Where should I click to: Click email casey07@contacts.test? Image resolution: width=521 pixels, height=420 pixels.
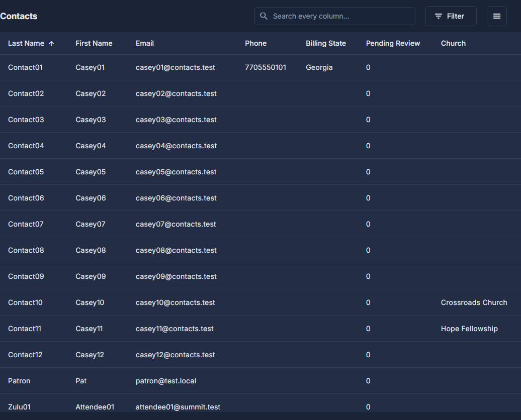click(176, 224)
